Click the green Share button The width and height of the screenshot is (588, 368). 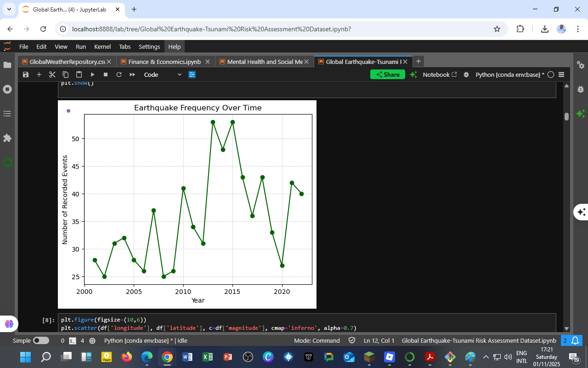[387, 75]
